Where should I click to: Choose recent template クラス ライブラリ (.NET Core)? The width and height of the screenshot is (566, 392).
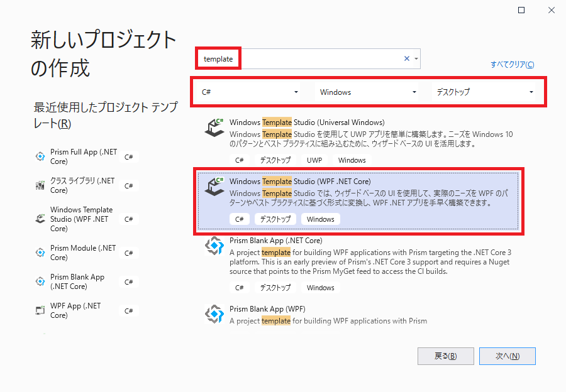87,185
